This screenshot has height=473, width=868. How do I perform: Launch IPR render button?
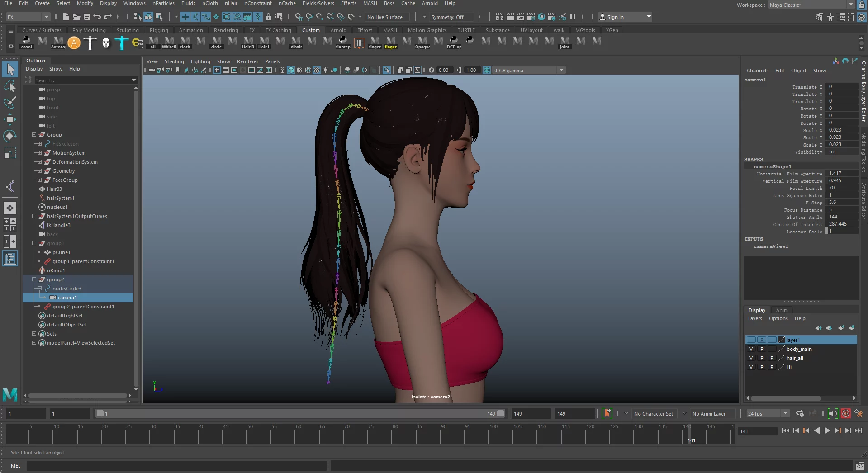tap(521, 17)
